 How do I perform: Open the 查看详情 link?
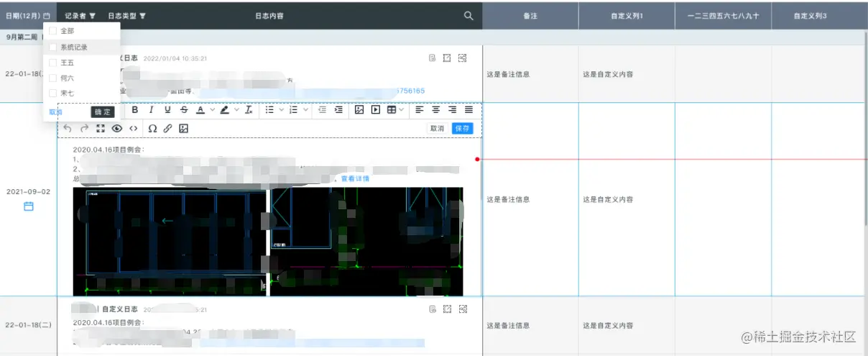pos(355,178)
